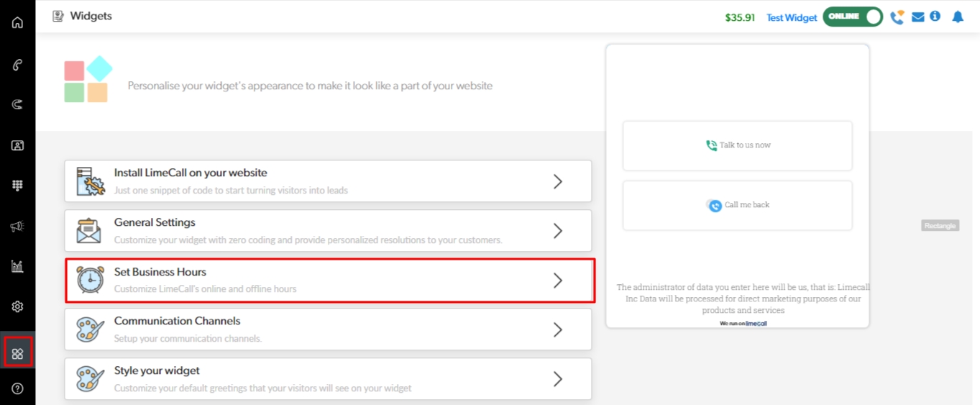Open the Set Business Hours section
This screenshot has width=980, height=405.
[x=329, y=281]
